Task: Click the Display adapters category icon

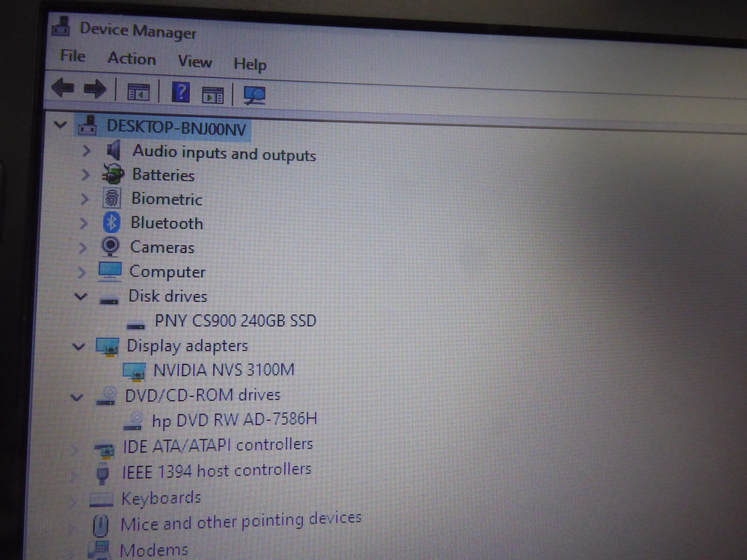Action: (107, 347)
